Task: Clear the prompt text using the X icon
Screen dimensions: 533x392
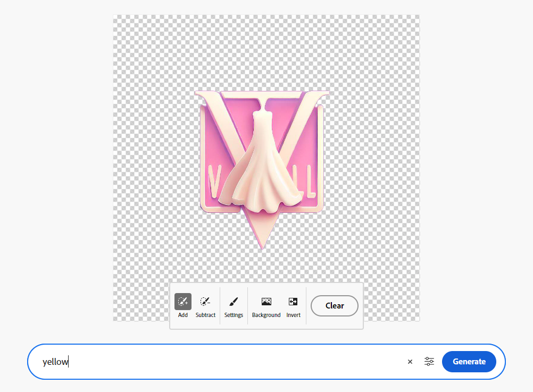Action: point(410,362)
